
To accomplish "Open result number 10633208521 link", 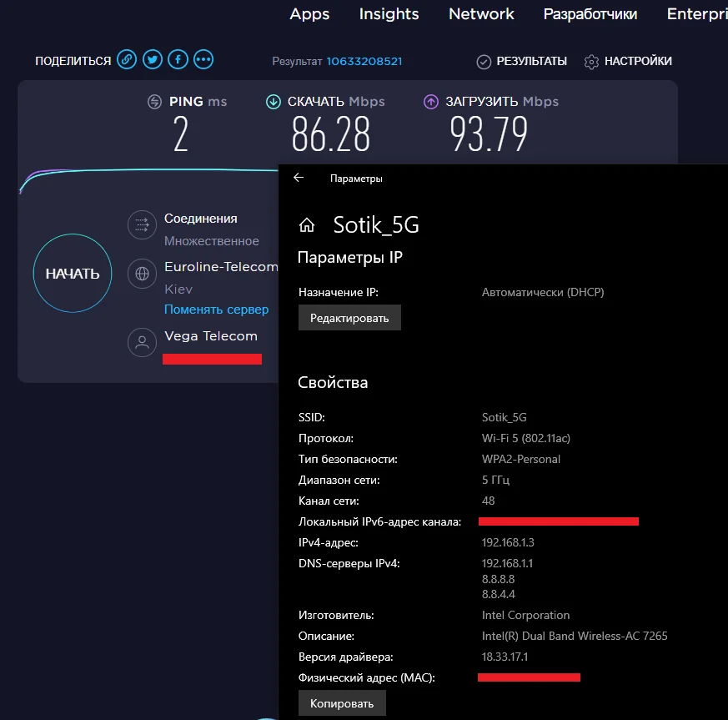I will pyautogui.click(x=364, y=61).
